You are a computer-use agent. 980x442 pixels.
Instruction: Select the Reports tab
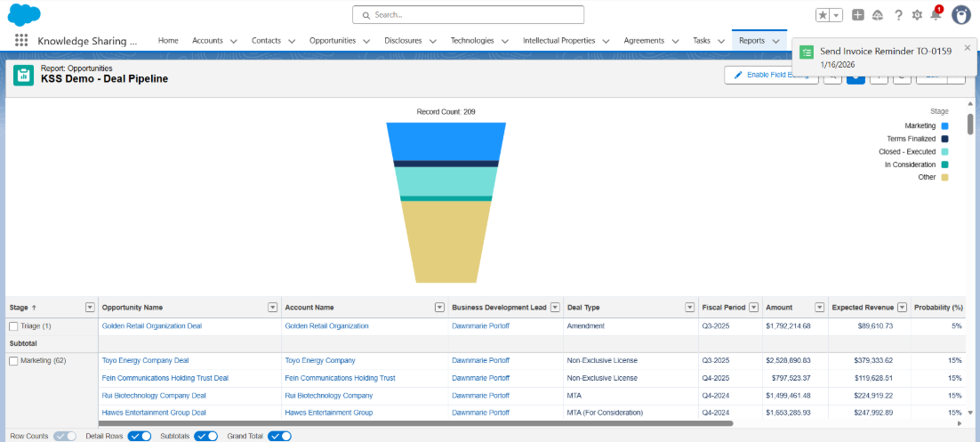751,41
